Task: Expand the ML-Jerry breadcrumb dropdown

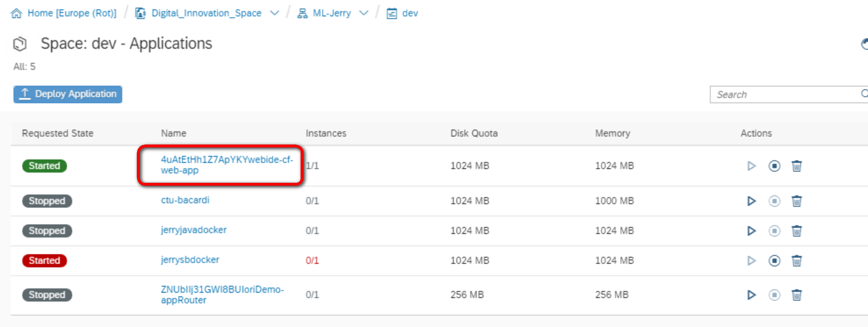Action: [364, 13]
